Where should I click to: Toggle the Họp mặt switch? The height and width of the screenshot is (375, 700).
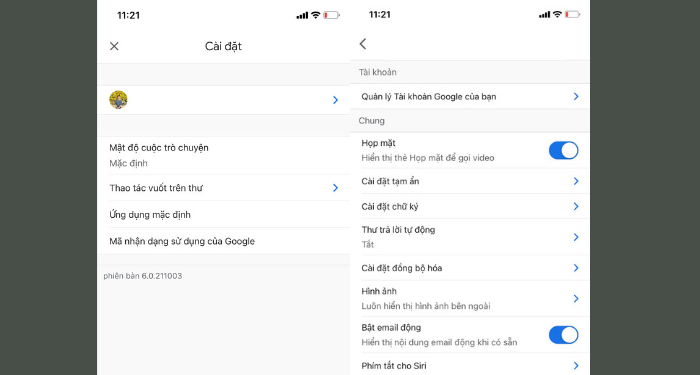click(x=563, y=150)
